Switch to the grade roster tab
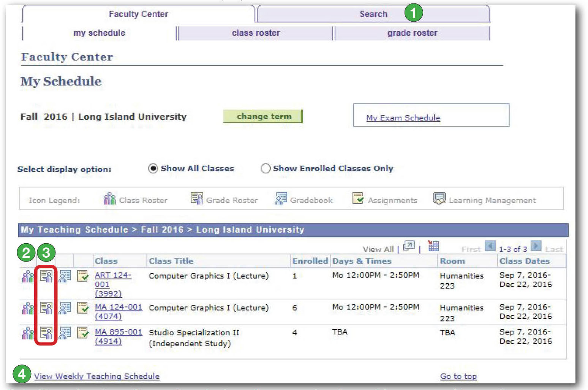 tap(412, 33)
